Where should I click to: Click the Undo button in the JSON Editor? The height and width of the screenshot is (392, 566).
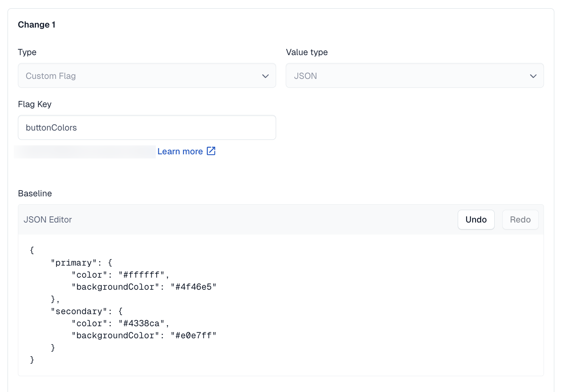(476, 219)
